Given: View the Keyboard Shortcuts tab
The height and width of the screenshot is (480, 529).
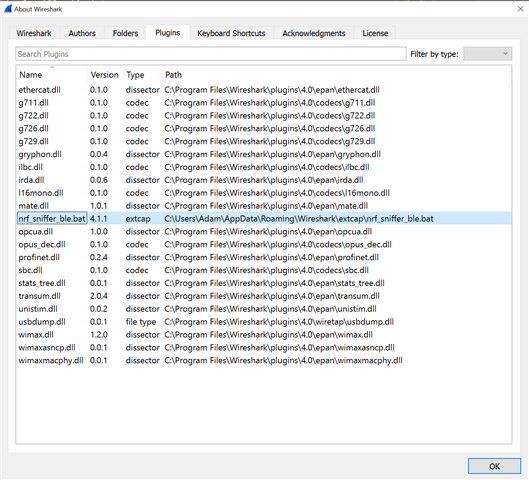Looking at the screenshot, I should [231, 33].
